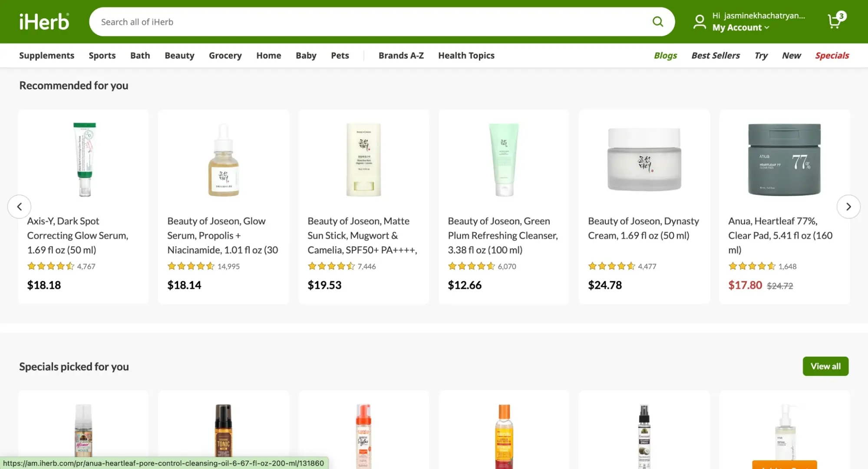Viewport: 868px width, 469px height.
Task: Click Matte Sun Stick Mugwort & Camelia title
Action: tap(363, 236)
